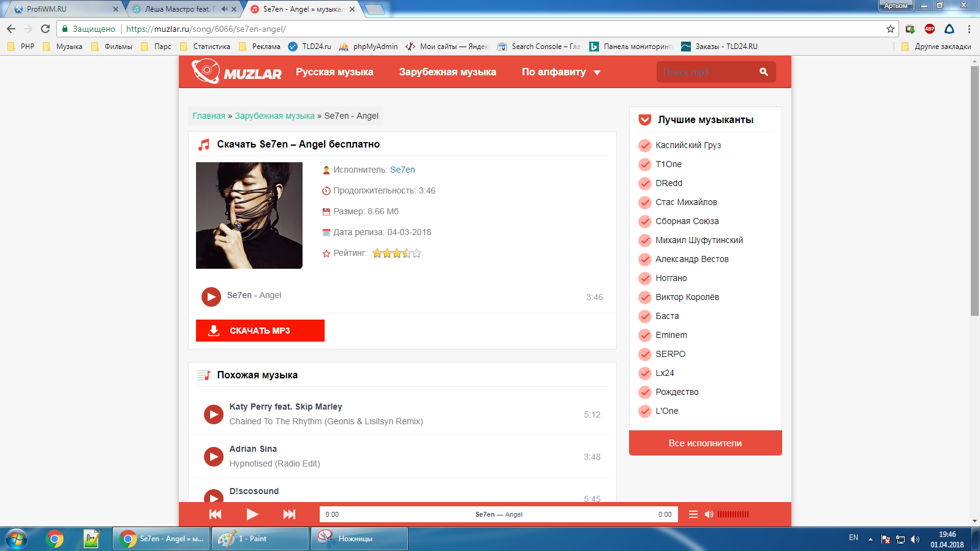Viewport: 980px width, 551px height.
Task: Launch pinned Chrome from the taskbar
Action: (55, 539)
